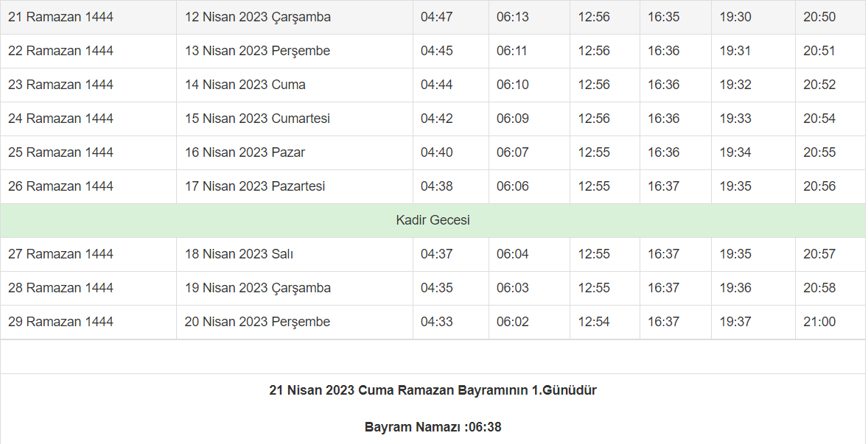Select the 24 Ramazan 1444 cell
868x444 pixels.
point(60,119)
